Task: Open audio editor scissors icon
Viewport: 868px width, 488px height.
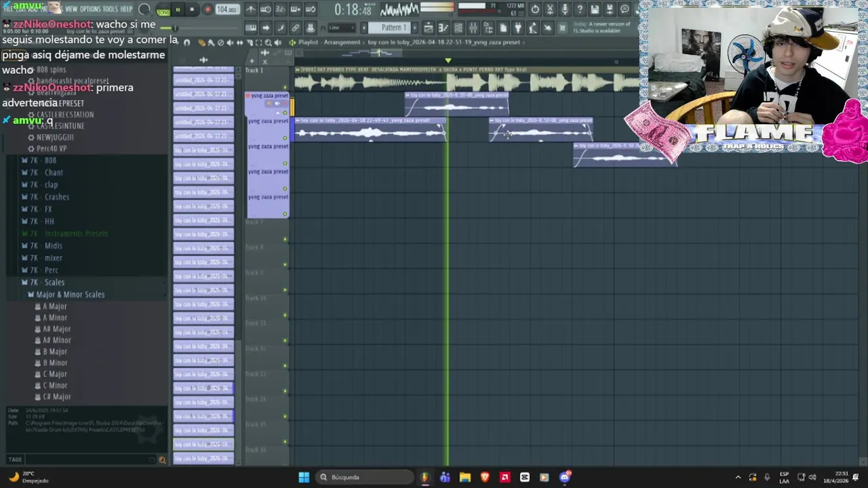Action: 550,9
